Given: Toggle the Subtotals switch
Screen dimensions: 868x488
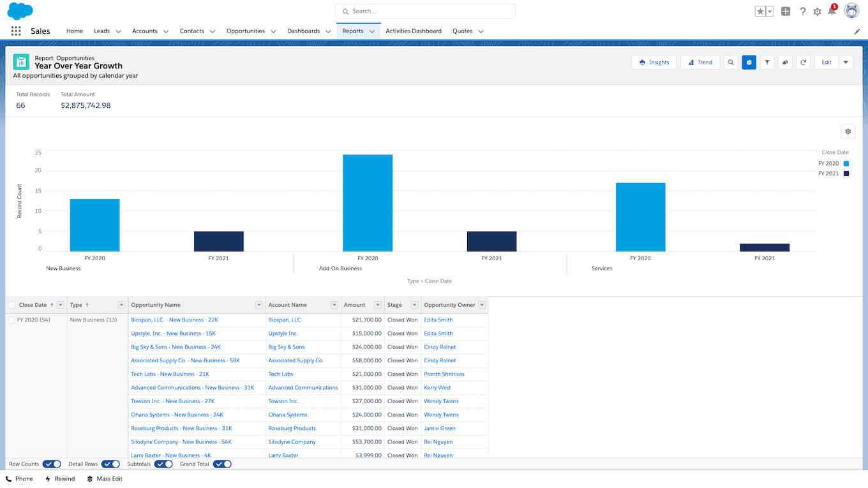Looking at the screenshot, I should pos(163,464).
